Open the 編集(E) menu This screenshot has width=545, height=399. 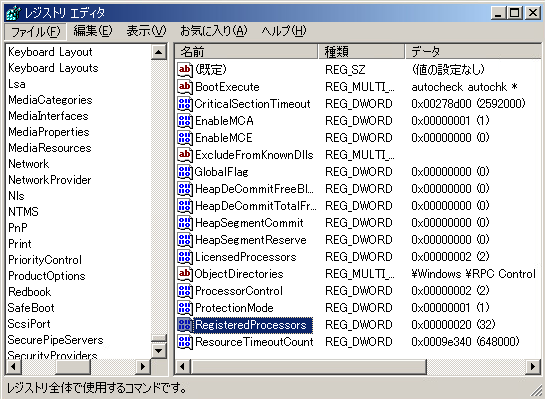93,31
